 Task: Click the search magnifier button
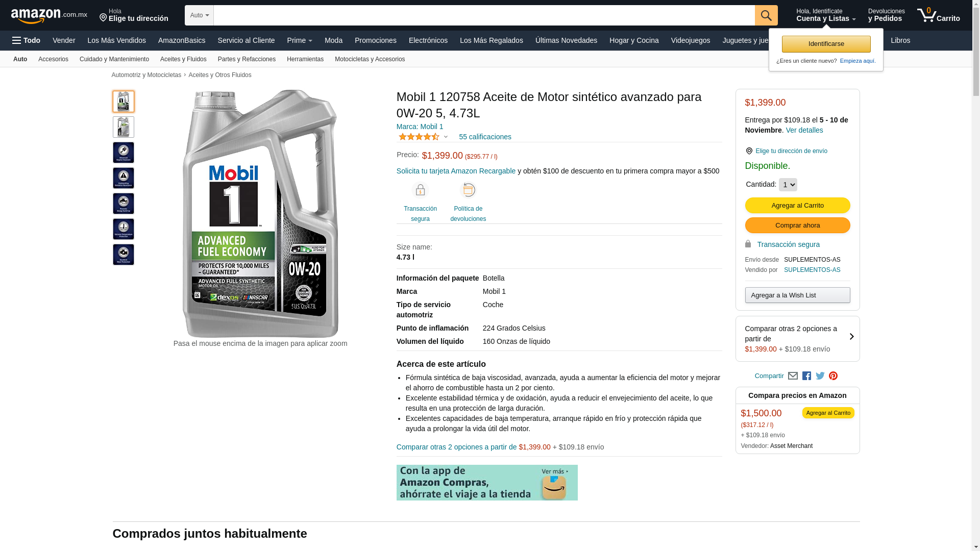pyautogui.click(x=766, y=15)
